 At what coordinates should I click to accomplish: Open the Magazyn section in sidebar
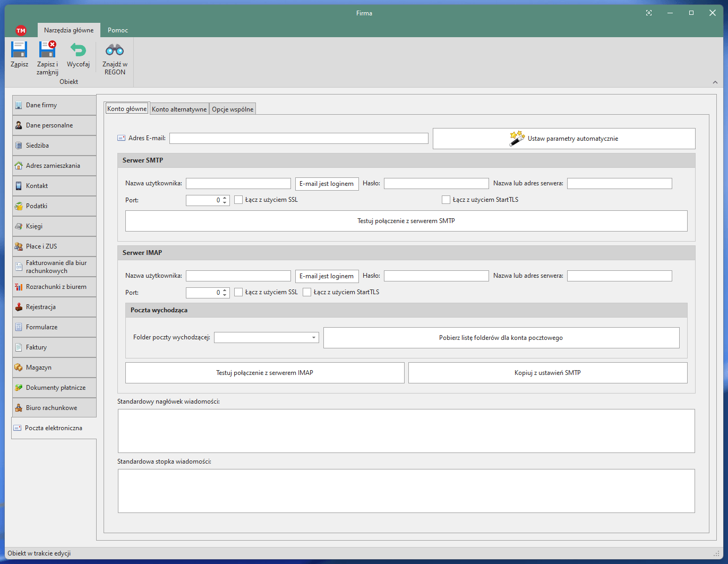click(54, 368)
